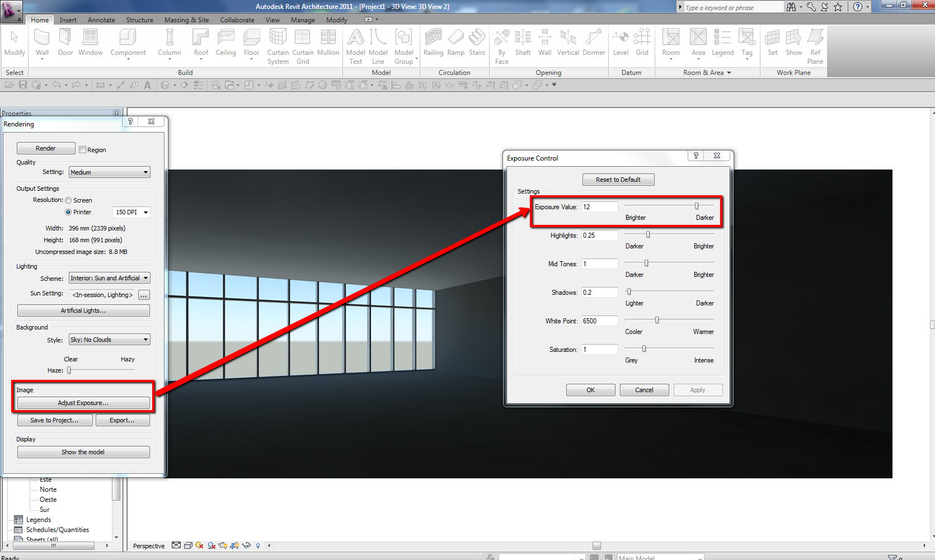The height and width of the screenshot is (560, 935).
Task: Select the Door tool
Action: point(65,43)
